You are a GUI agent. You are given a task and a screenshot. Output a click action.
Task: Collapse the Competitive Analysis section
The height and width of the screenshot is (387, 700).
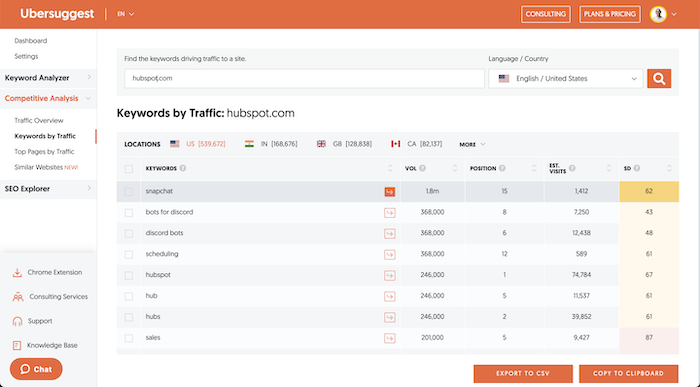coord(48,98)
